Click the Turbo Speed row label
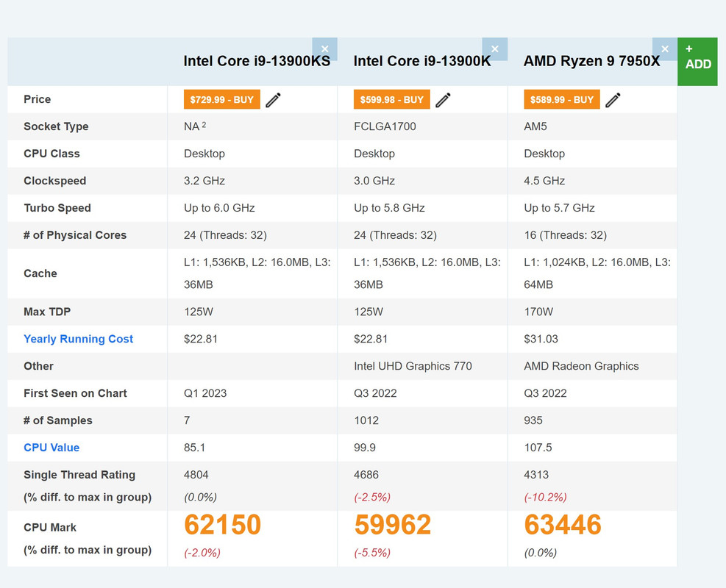726x588 pixels. point(57,208)
